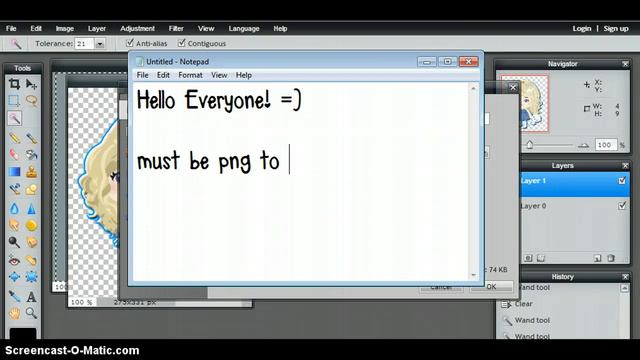Viewport: 640px width, 360px height.
Task: Select the Type text tool
Action: pos(31,297)
